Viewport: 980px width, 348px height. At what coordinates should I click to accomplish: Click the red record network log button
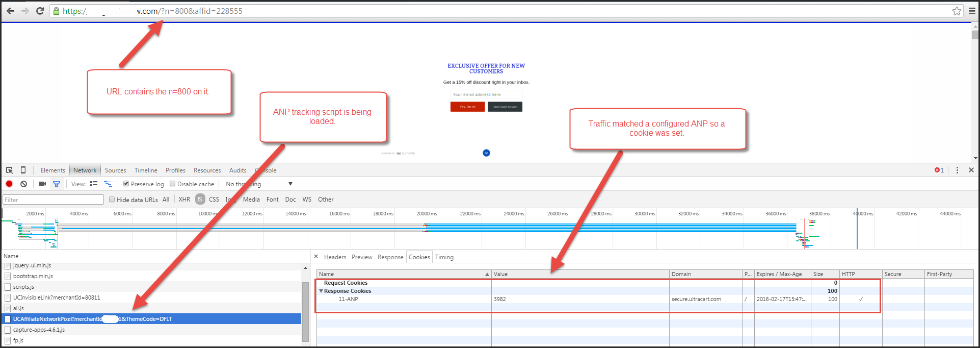point(9,184)
